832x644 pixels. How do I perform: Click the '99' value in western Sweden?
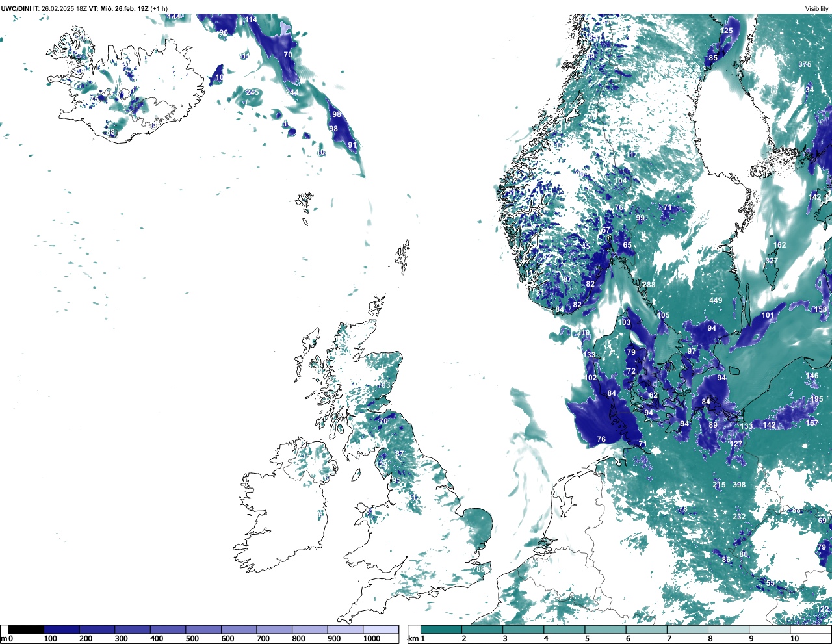click(x=640, y=218)
